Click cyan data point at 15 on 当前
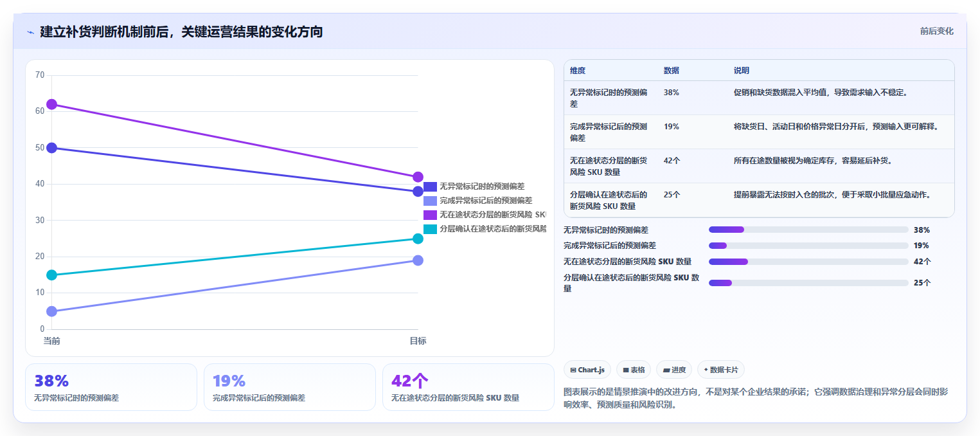This screenshot has height=436, width=980. coord(52,275)
